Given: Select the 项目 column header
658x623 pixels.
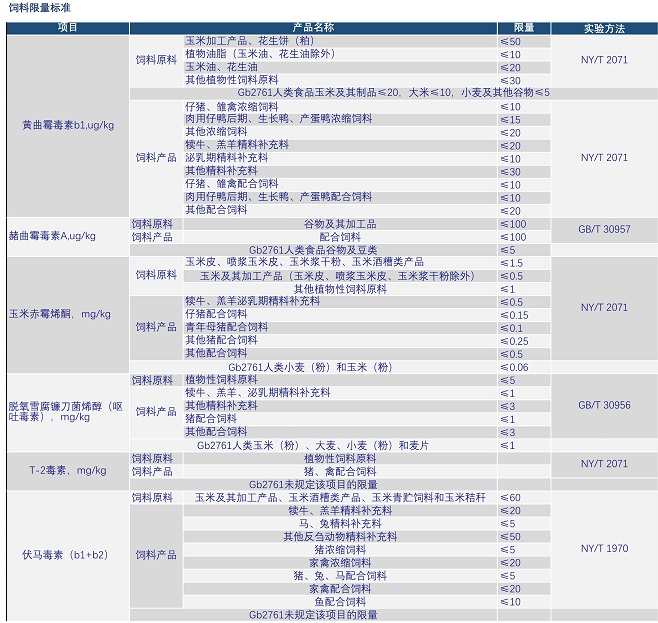Looking at the screenshot, I should click(x=67, y=27).
